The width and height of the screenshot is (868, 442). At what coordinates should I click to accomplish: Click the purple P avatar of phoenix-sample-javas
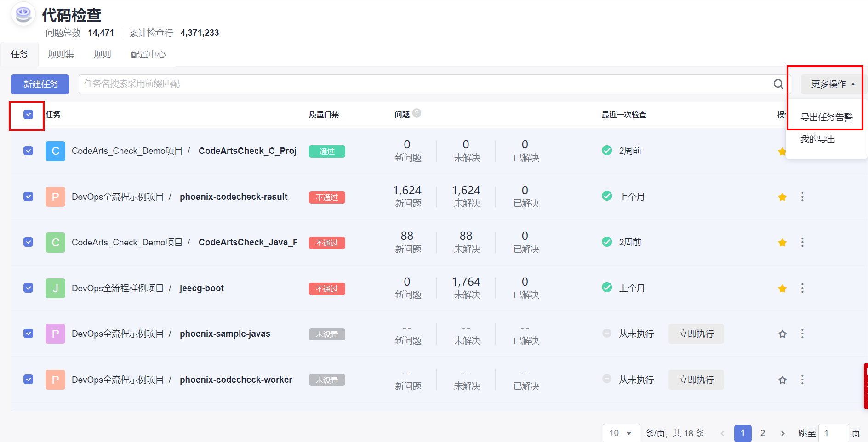(55, 334)
